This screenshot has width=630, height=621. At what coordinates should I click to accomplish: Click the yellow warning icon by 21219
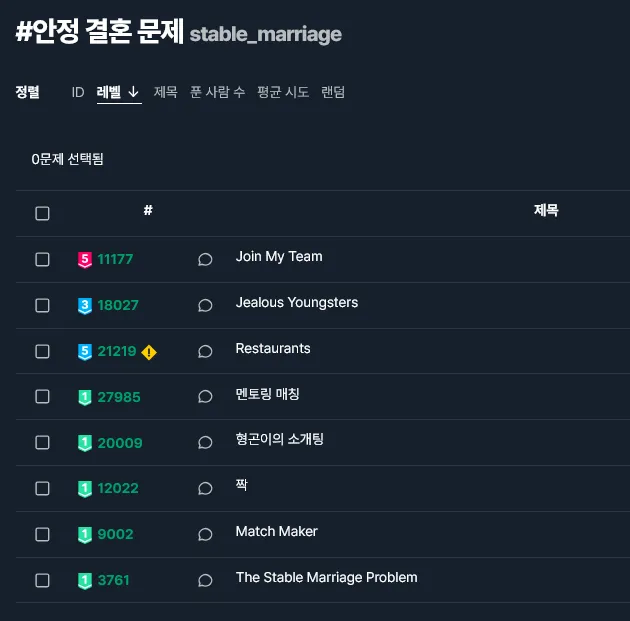(149, 352)
